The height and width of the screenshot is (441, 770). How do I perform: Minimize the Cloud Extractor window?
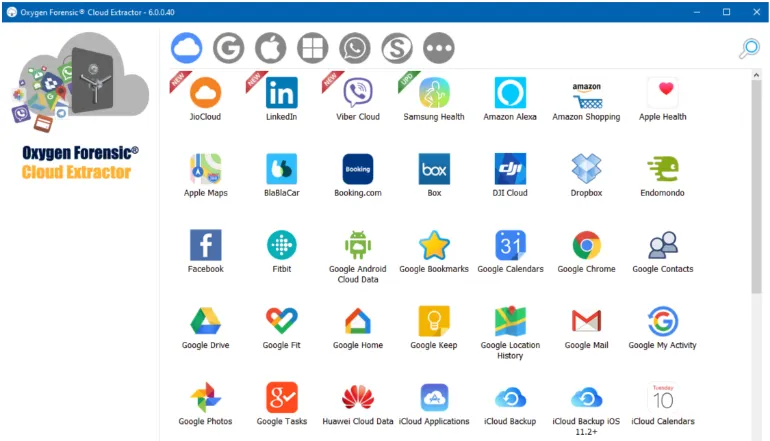coord(697,12)
